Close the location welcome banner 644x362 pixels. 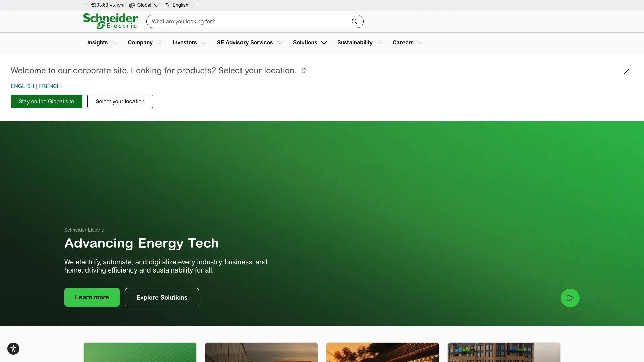[627, 71]
